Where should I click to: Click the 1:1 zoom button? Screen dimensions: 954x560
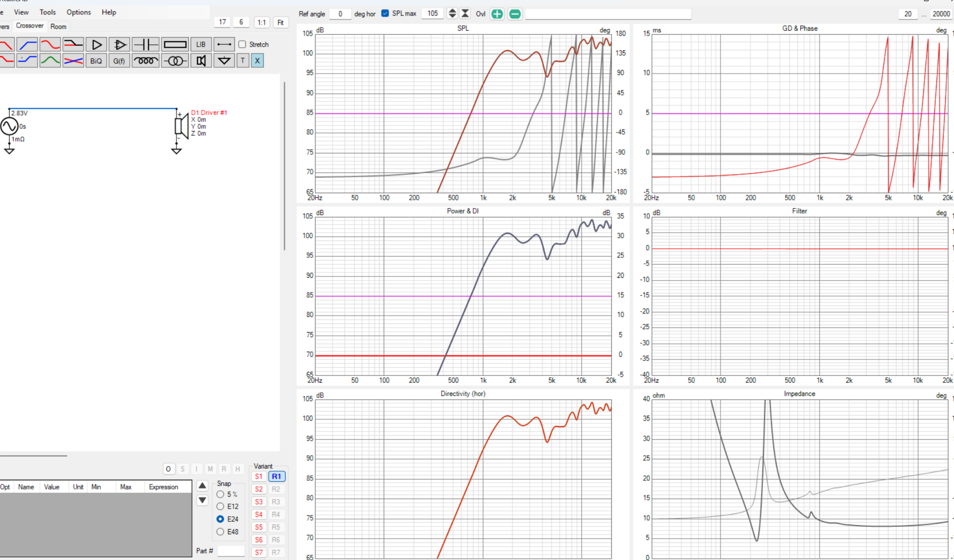point(262,22)
